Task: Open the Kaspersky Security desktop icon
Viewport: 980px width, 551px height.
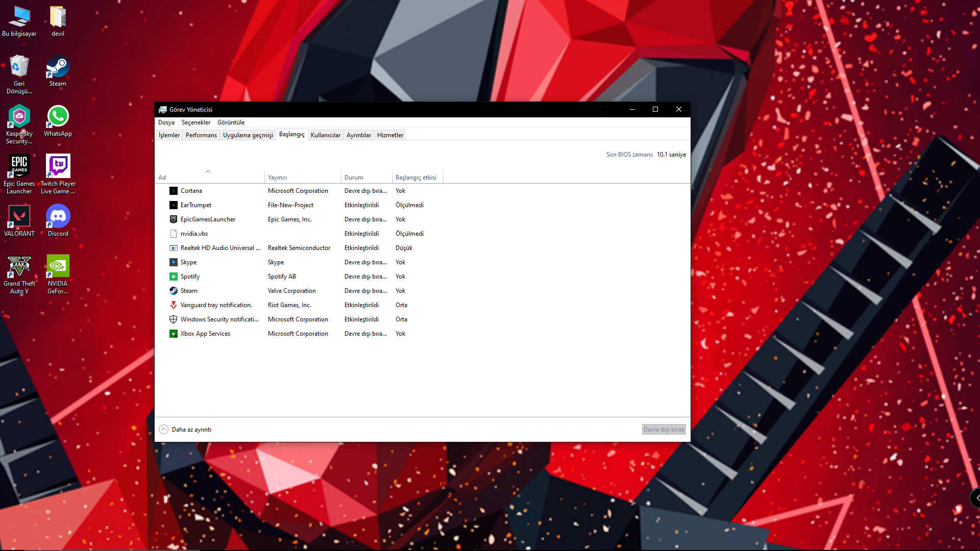Action: (19, 117)
